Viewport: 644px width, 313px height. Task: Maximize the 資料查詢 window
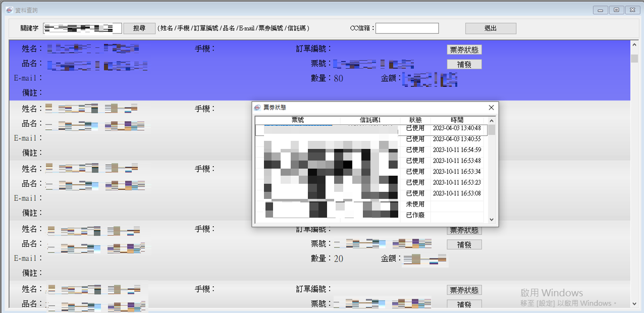pos(616,10)
